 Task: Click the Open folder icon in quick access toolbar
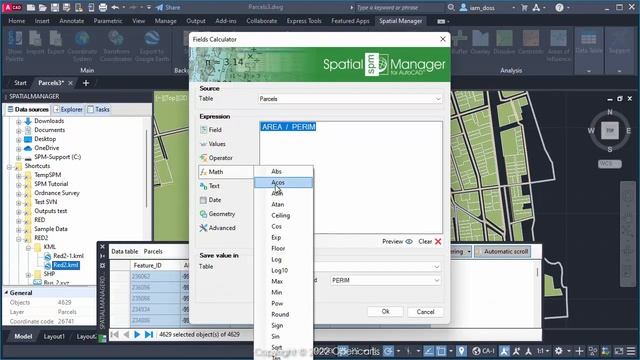coord(43,7)
